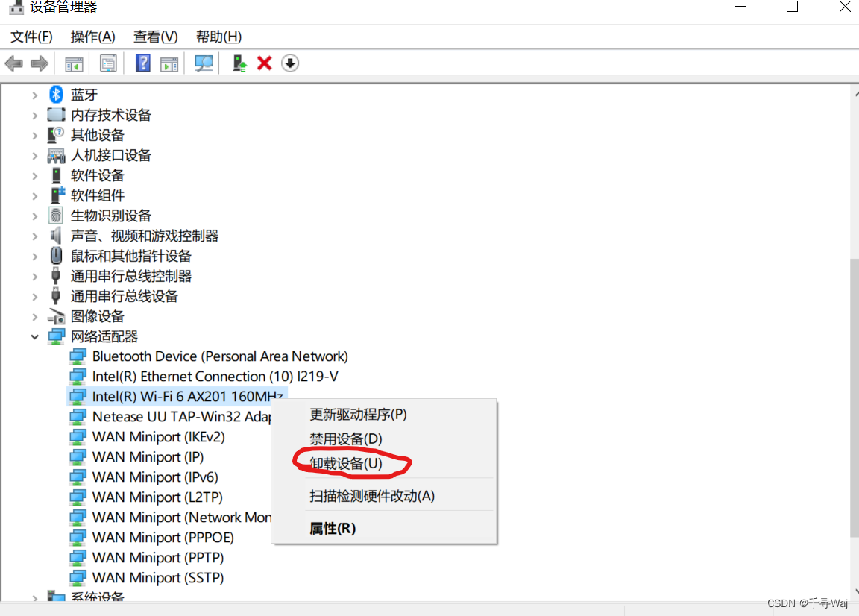Expand the 通用串行总线设备 tree node
The height and width of the screenshot is (616, 859).
pyautogui.click(x=34, y=297)
